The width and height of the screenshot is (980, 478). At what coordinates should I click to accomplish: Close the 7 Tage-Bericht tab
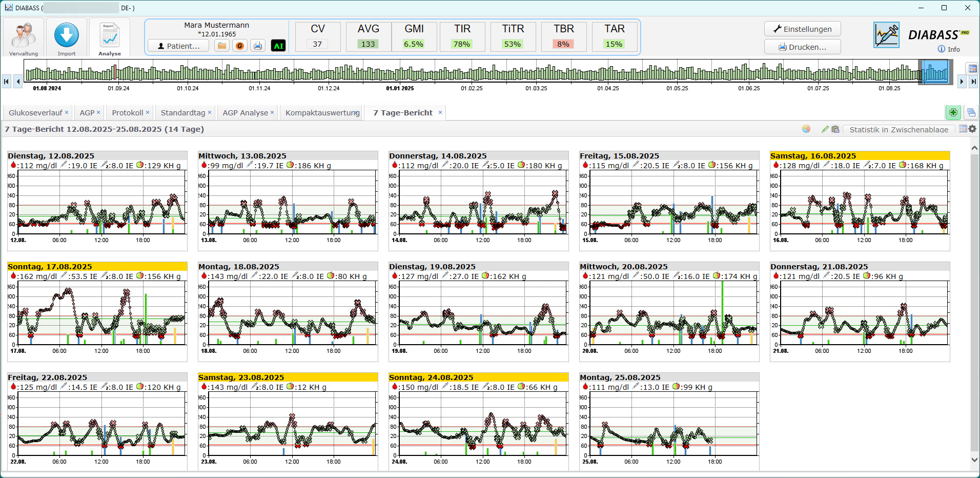point(440,112)
